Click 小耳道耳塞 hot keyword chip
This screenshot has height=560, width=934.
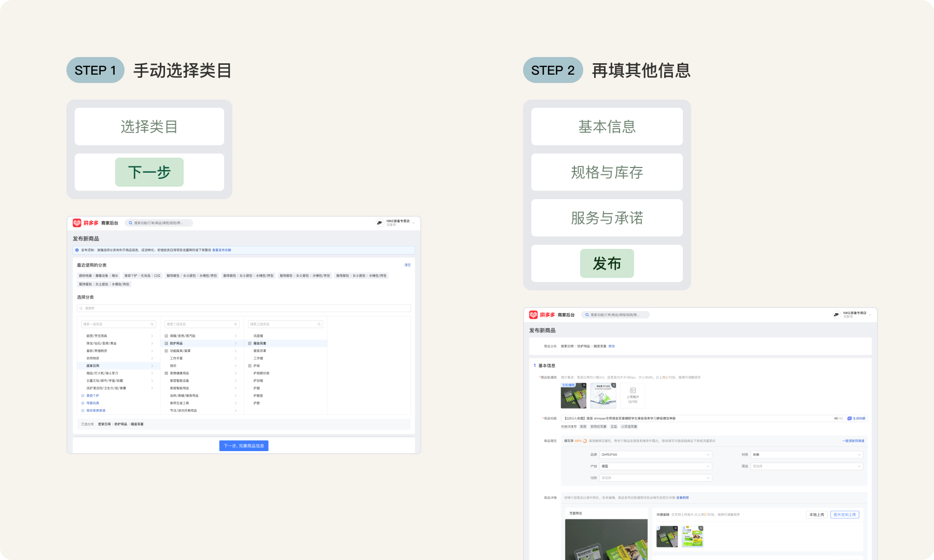point(629,427)
